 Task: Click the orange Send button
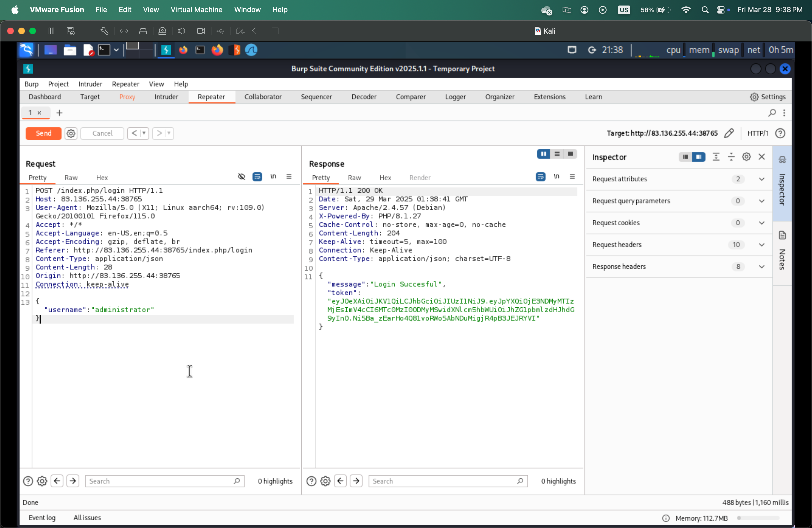[x=43, y=133]
